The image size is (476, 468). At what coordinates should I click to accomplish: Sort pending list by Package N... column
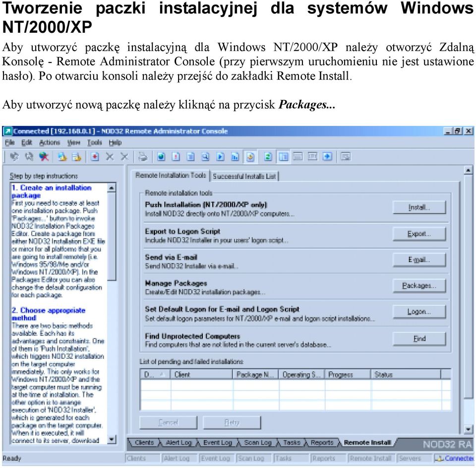coord(256,374)
